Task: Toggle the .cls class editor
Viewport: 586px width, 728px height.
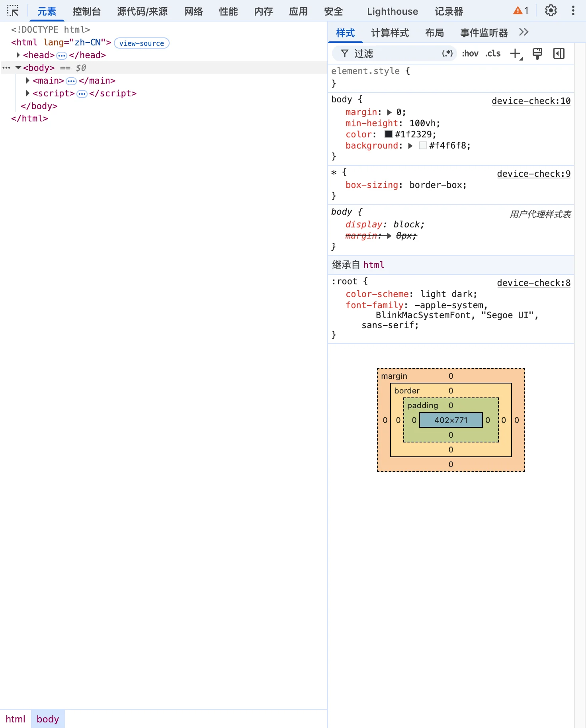Action: click(x=493, y=54)
